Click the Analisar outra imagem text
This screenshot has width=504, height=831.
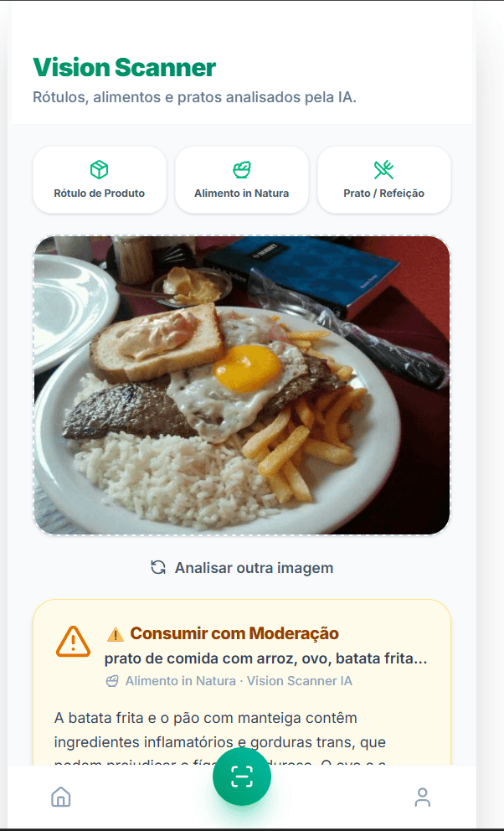pos(254,568)
